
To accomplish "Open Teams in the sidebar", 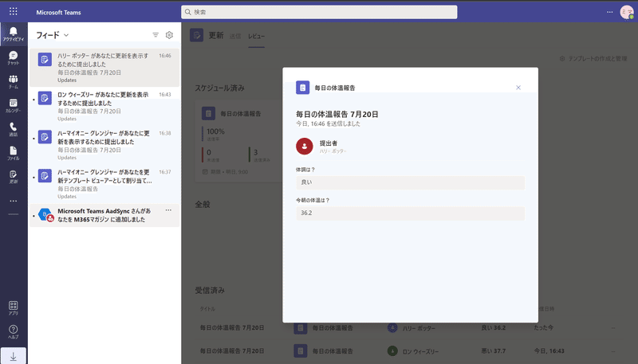I will click(x=14, y=82).
